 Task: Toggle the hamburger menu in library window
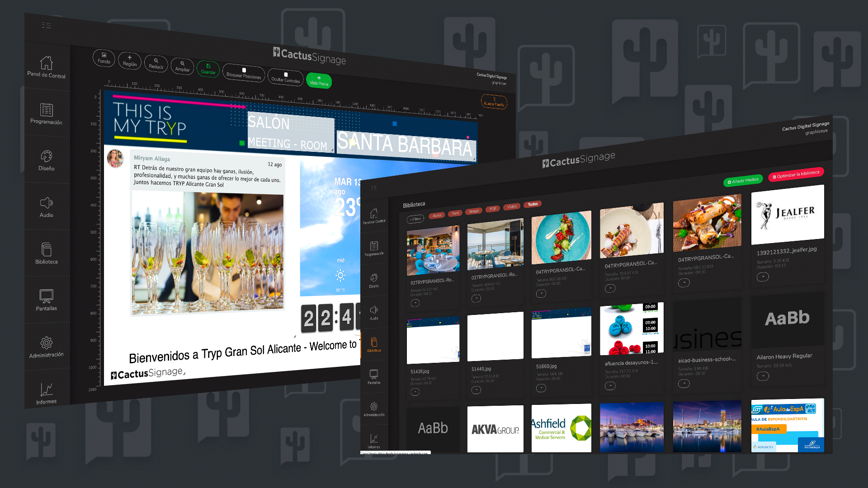pyautogui.click(x=374, y=188)
